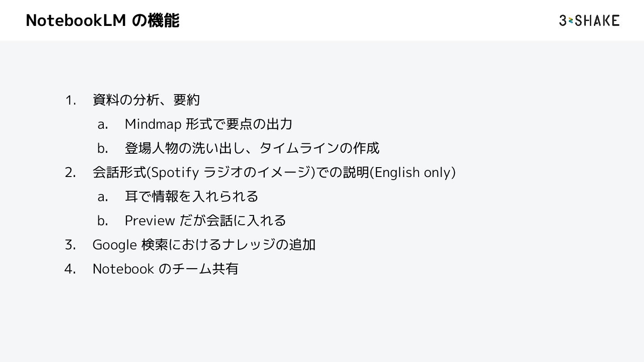Click list number 1.
The image size is (644, 362).
coord(71,100)
